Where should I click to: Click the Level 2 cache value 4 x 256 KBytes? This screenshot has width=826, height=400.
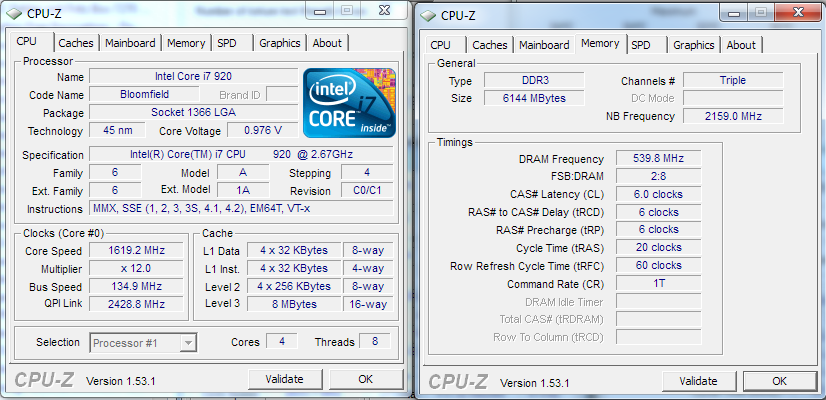294,286
